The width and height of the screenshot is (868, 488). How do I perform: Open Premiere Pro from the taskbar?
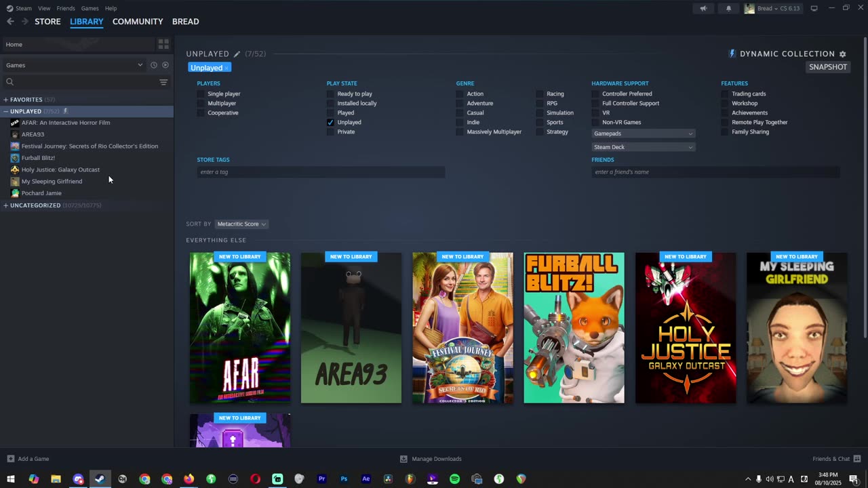321,479
